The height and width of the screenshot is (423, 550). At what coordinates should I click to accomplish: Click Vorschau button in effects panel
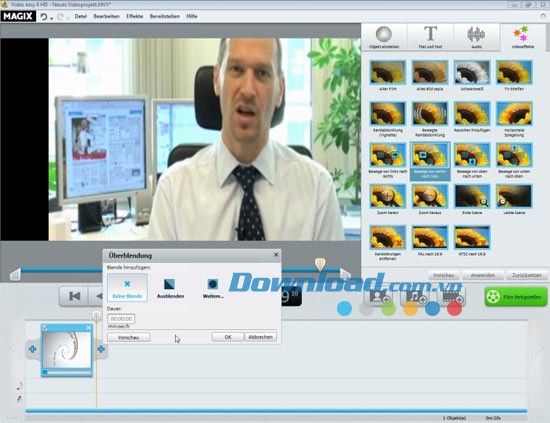443,275
